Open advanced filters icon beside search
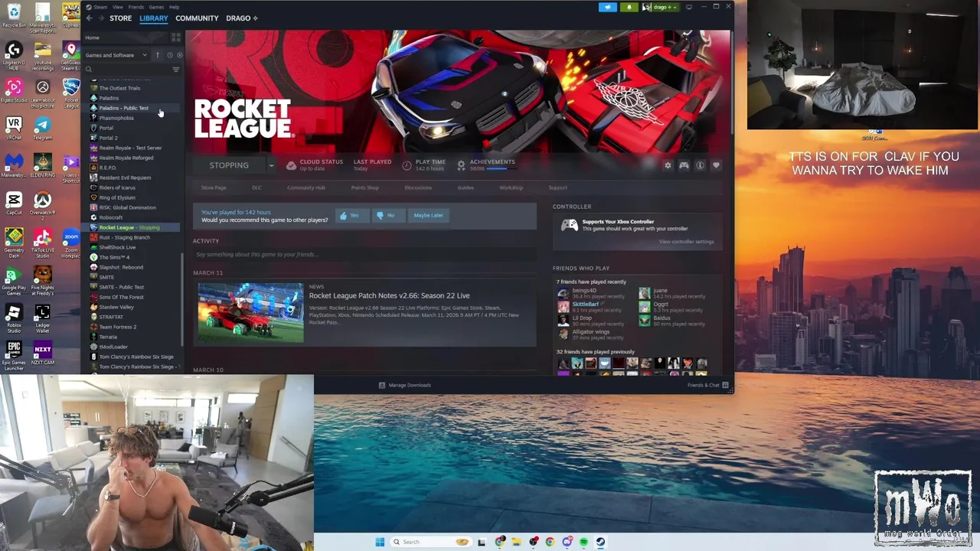This screenshot has height=551, width=980. [176, 70]
